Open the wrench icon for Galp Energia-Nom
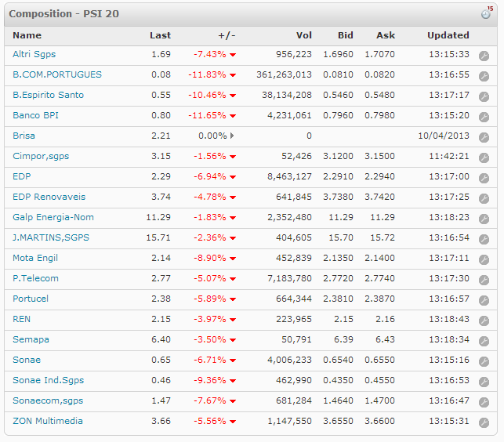 click(484, 219)
